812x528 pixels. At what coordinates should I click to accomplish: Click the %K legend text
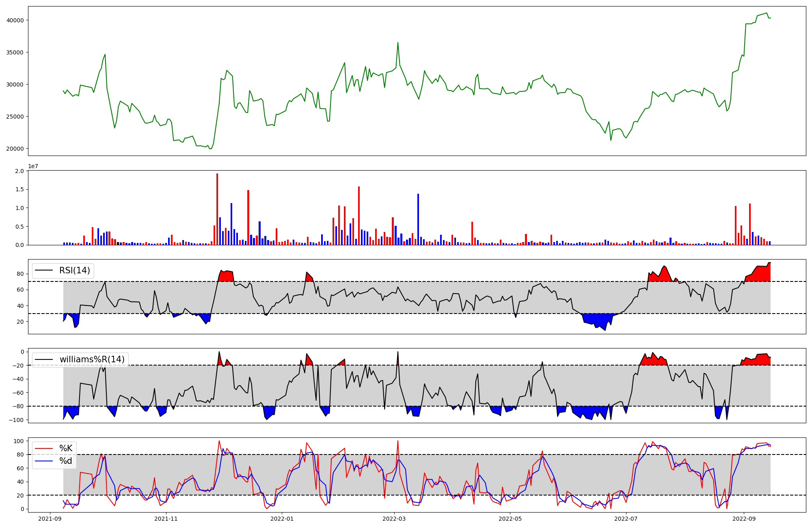point(66,448)
